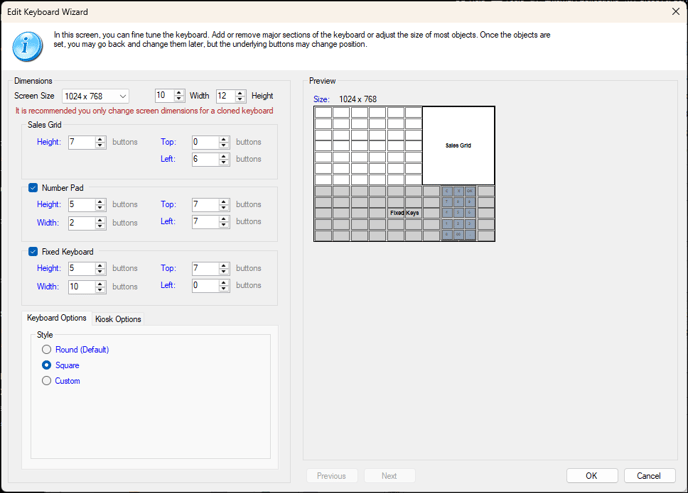Select the Round (Default) style

[46, 350]
